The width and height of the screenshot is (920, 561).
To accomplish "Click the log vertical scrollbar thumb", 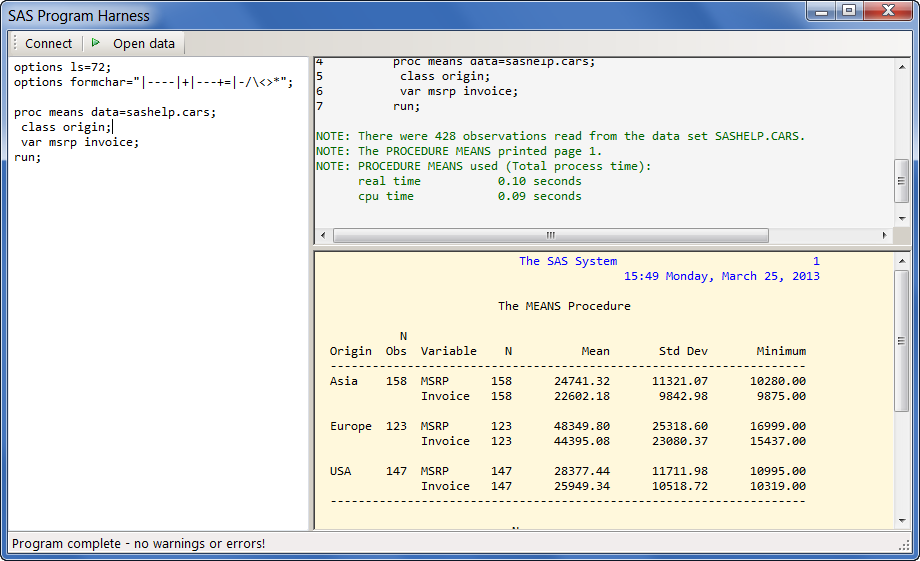I will click(902, 180).
